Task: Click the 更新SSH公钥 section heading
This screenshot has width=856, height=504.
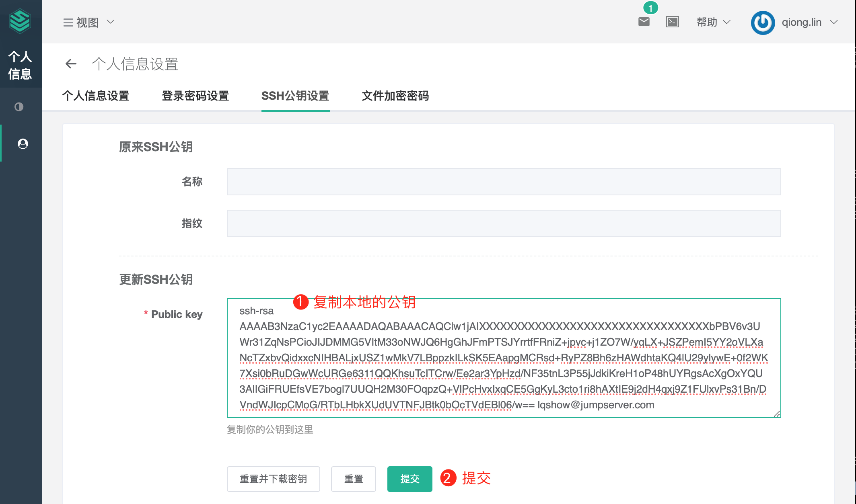Action: pyautogui.click(x=156, y=279)
